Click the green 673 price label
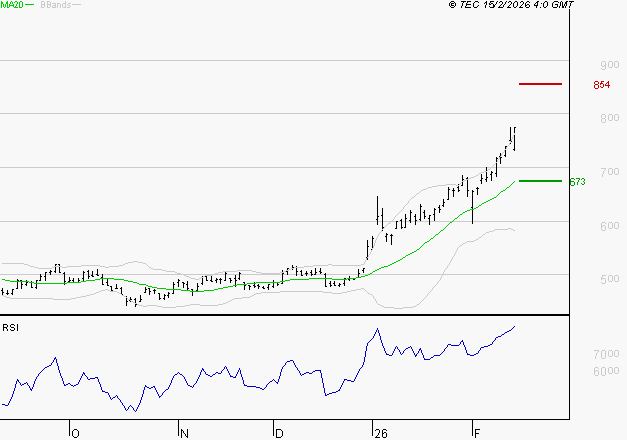Image resolution: width=627 pixels, height=440 pixels. coord(576,182)
